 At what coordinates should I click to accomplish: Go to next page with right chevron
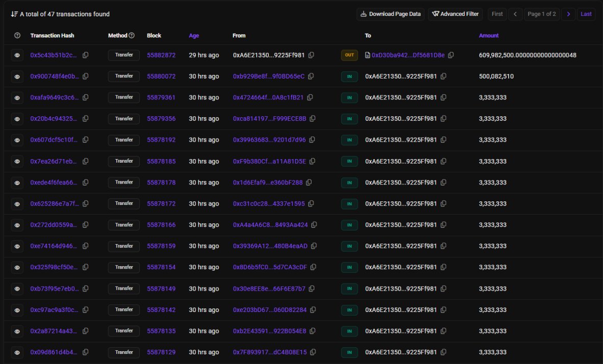(x=568, y=14)
